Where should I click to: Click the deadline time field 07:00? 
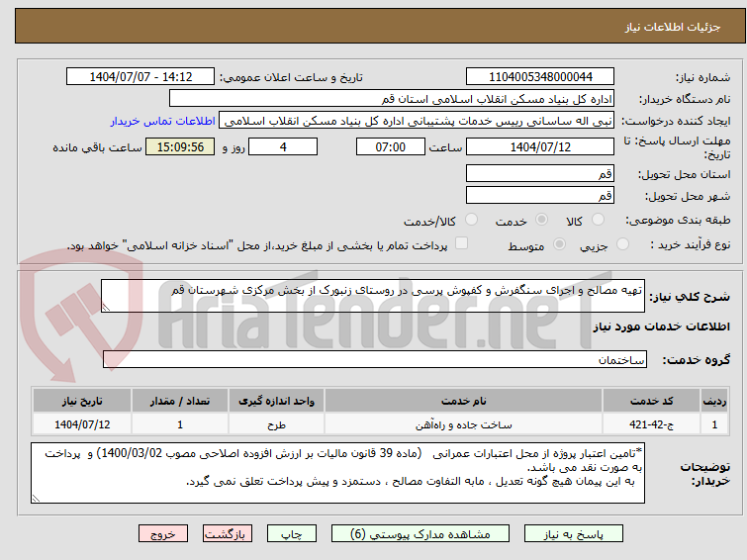click(391, 146)
